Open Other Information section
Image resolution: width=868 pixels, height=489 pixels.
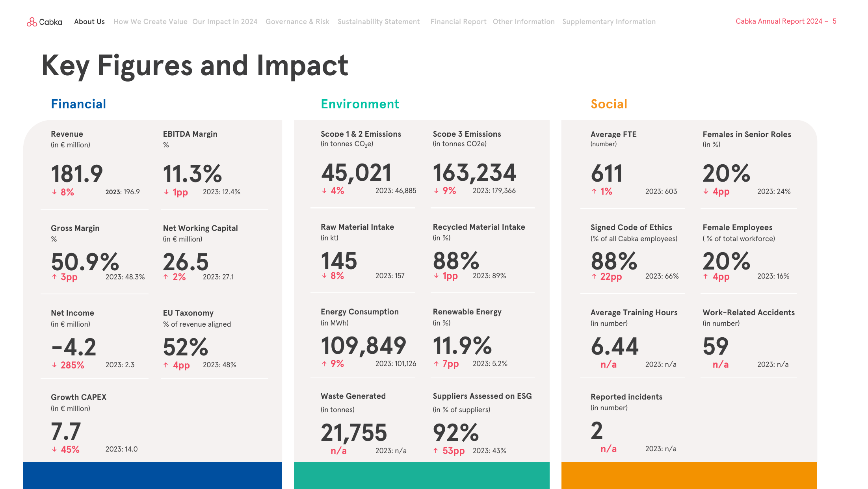pos(524,22)
